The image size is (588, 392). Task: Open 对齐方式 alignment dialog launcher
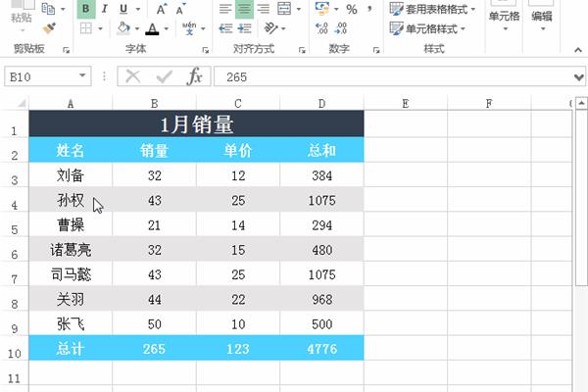click(x=302, y=50)
